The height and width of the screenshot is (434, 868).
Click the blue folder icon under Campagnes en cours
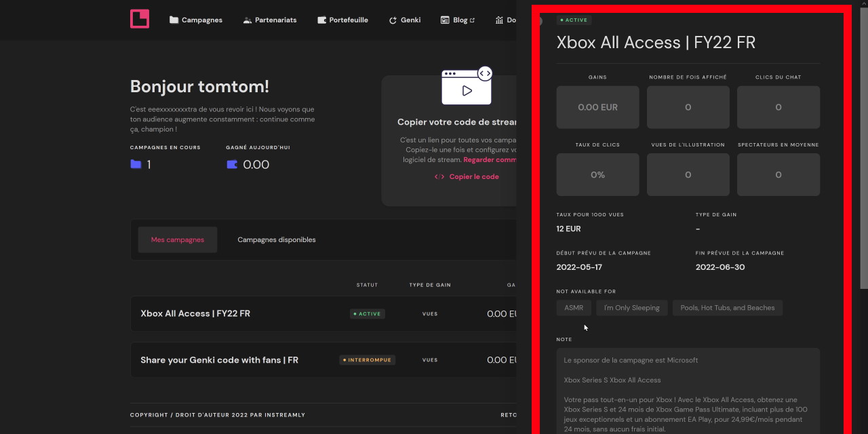(136, 164)
